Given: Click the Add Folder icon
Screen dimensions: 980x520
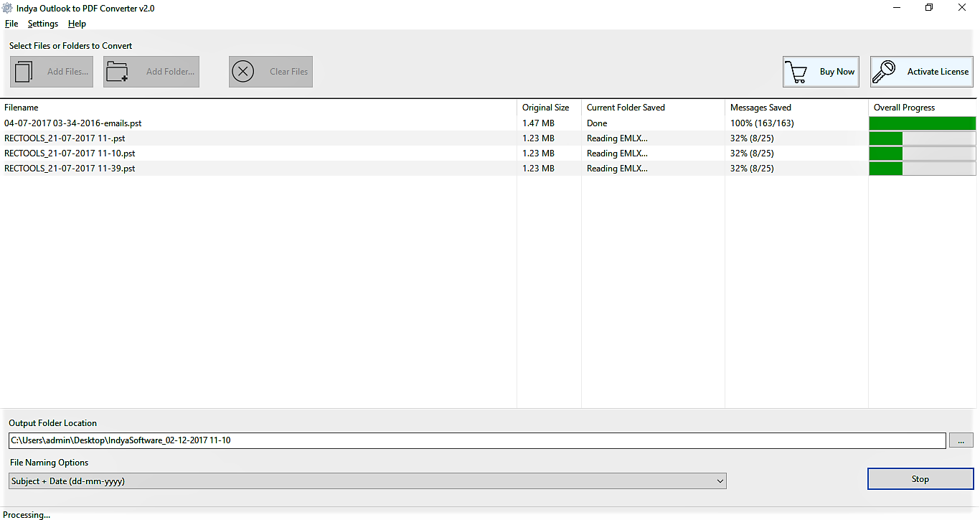Looking at the screenshot, I should click(116, 72).
